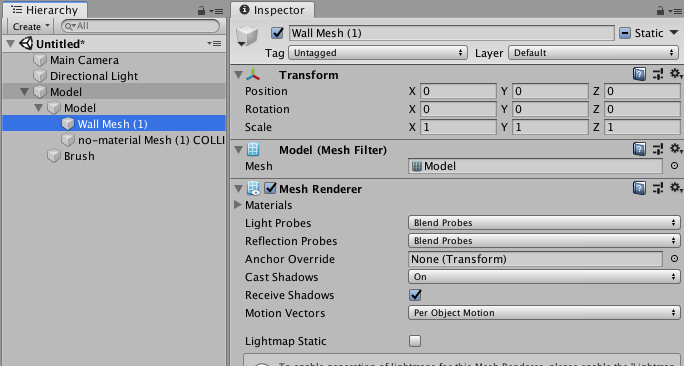This screenshot has width=684, height=366.
Task: Open the Layer dropdown set to Default
Action: click(594, 53)
